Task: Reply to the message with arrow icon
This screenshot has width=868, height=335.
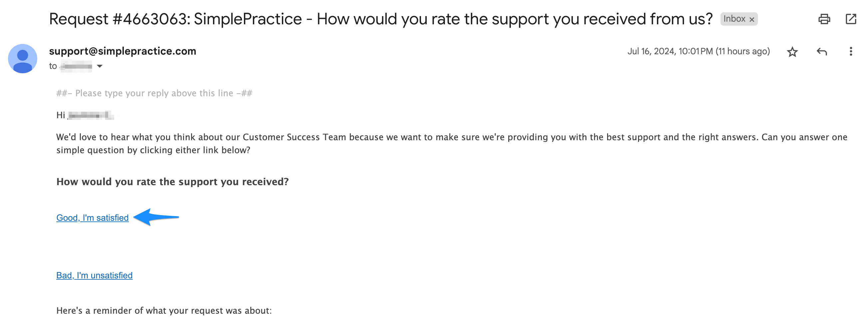Action: click(x=821, y=52)
